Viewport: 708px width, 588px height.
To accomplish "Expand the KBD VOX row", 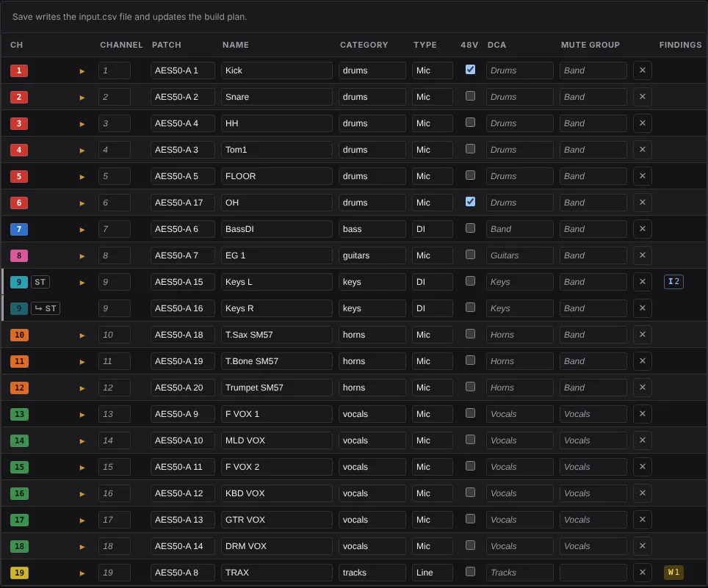I will pos(82,494).
